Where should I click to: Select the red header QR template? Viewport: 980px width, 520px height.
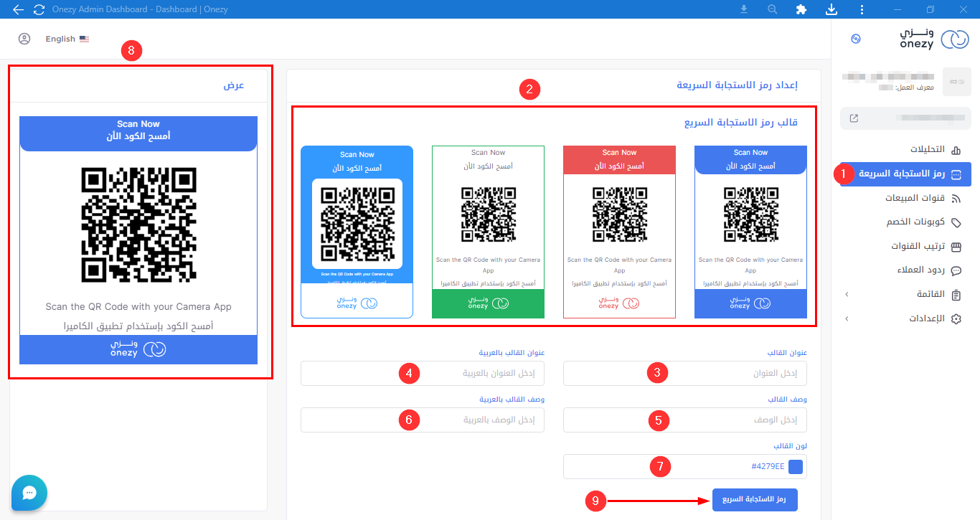click(x=619, y=232)
